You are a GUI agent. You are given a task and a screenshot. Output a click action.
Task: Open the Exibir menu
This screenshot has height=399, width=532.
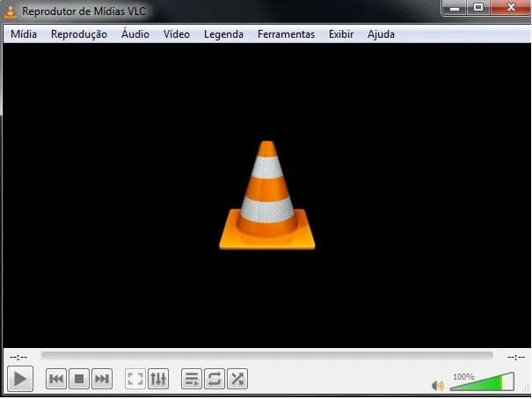(341, 34)
